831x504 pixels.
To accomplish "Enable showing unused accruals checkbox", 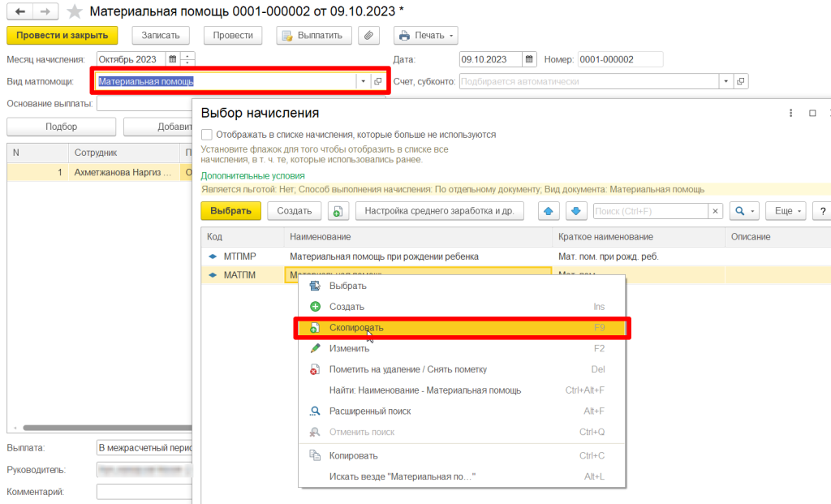I will [207, 135].
